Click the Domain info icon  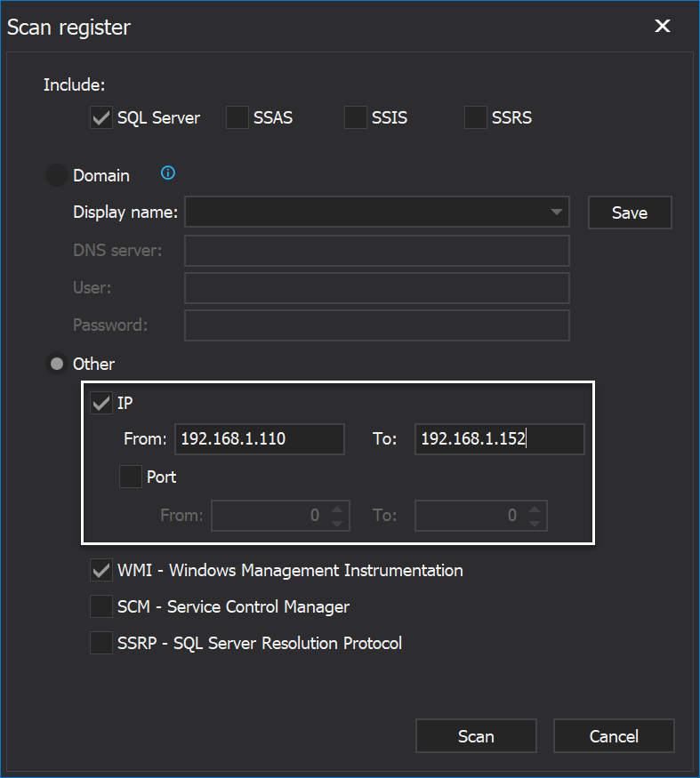[x=168, y=173]
